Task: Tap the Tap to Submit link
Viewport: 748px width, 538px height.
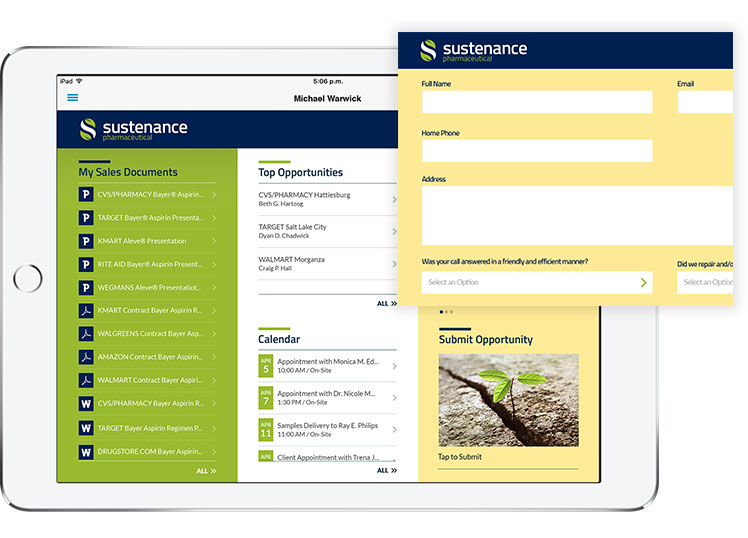Action: tap(460, 457)
